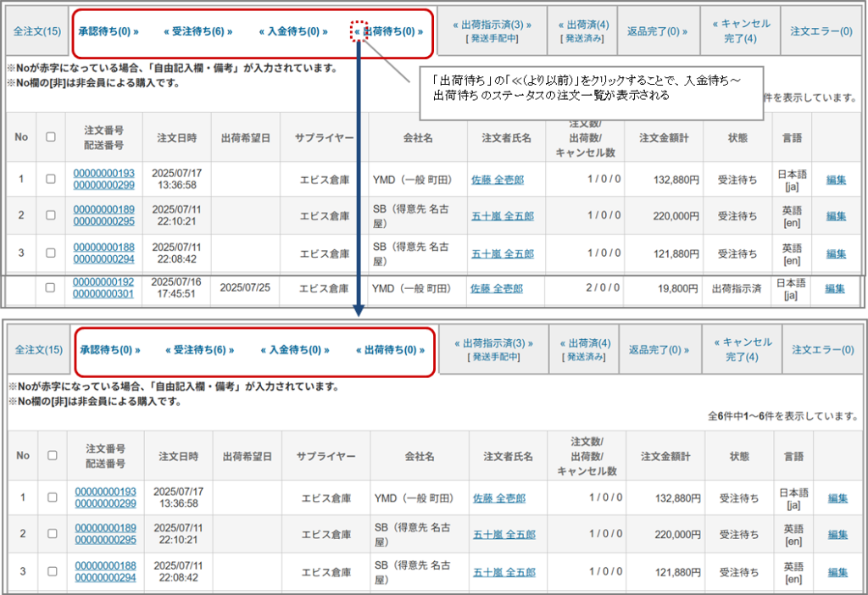Click » after 承認待ち(0) in top screenshot
The image size is (868, 595).
click(x=136, y=31)
